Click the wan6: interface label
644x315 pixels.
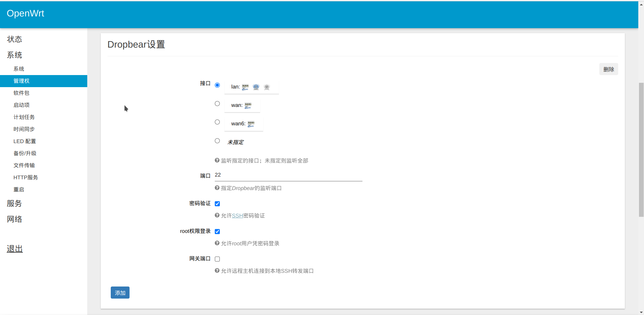coord(238,124)
